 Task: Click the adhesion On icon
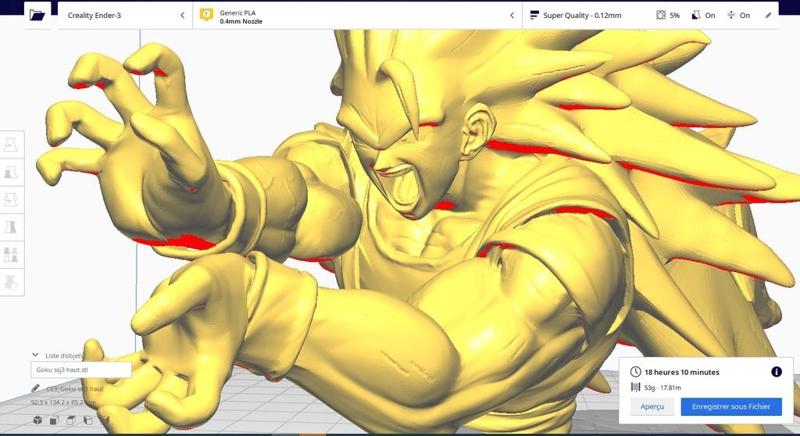click(x=731, y=15)
